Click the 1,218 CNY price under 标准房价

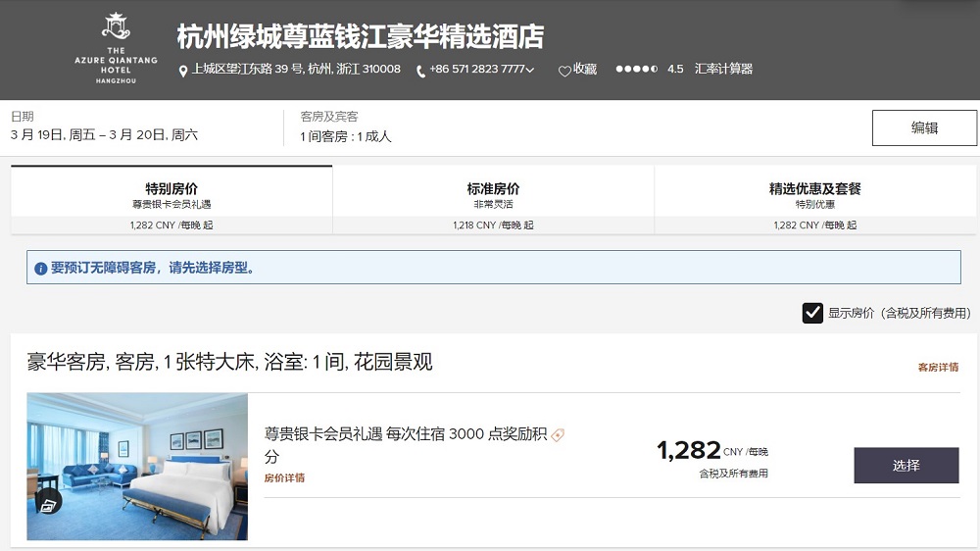(x=493, y=225)
